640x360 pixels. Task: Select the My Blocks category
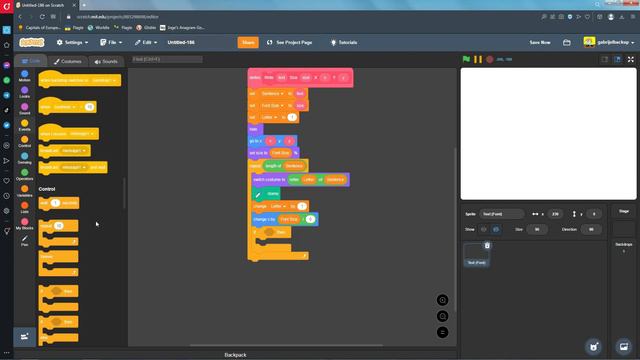point(24,224)
